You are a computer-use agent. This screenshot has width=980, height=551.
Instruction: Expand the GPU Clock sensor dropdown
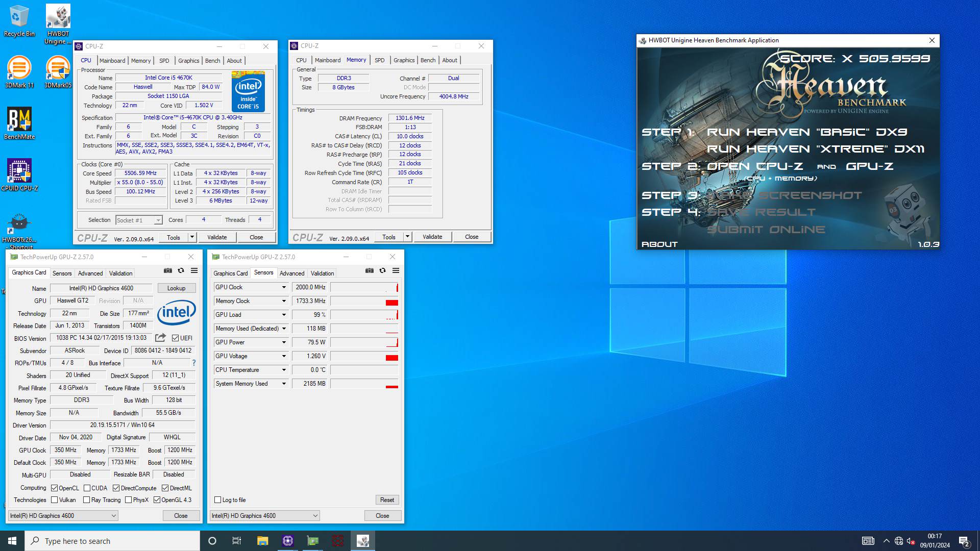(284, 287)
